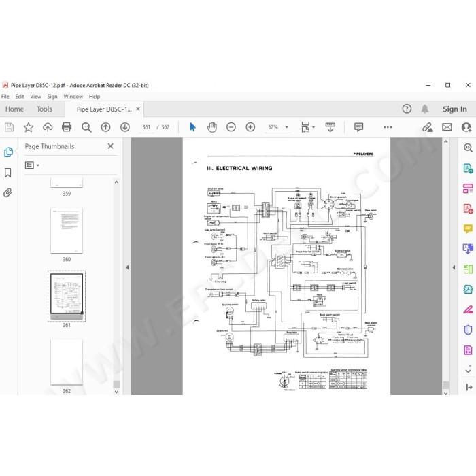Show right-hand pane arrow handle
This screenshot has width=476, height=476.
pyautogui.click(x=454, y=267)
